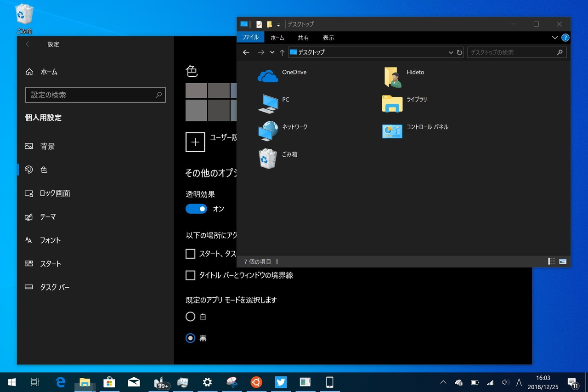Screen dimensions: 588x392
Task: Pick the bottom-left gray color swatch
Action: pos(196,110)
